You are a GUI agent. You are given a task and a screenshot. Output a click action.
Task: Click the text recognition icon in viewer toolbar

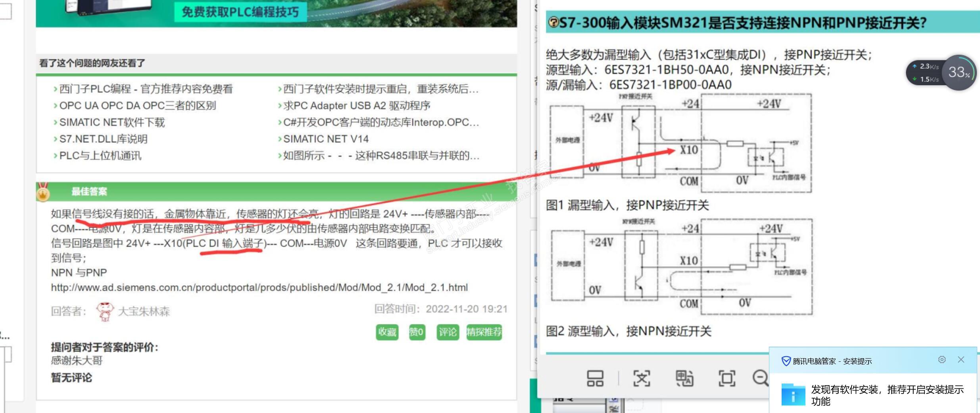(642, 378)
